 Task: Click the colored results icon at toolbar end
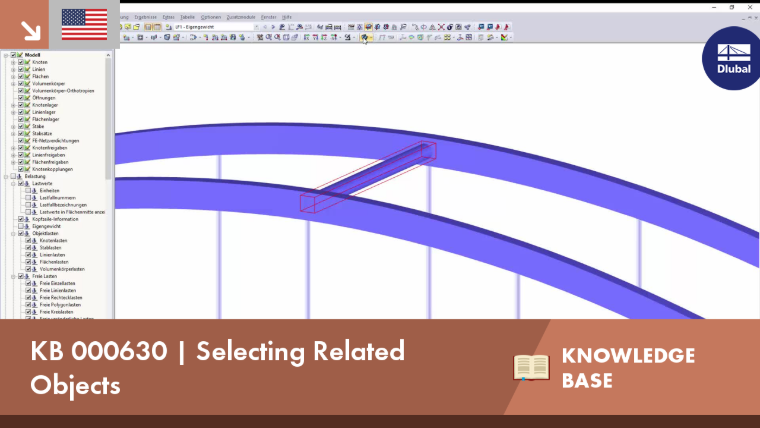point(504,37)
